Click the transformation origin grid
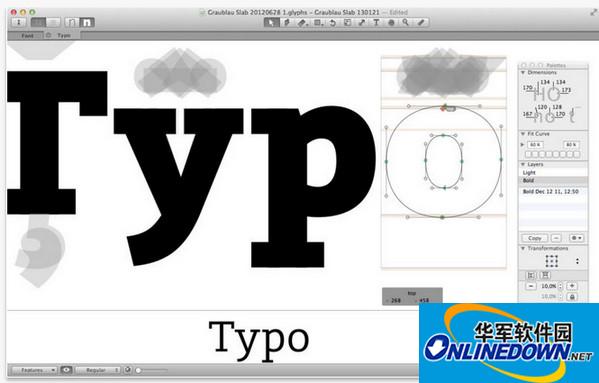Screen dimensions: 599x383 click(551, 261)
